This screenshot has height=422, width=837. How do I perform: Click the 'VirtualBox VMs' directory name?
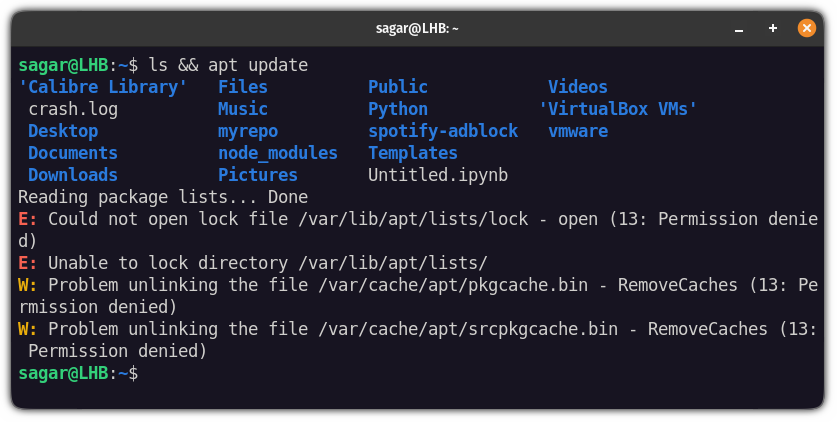(x=618, y=109)
